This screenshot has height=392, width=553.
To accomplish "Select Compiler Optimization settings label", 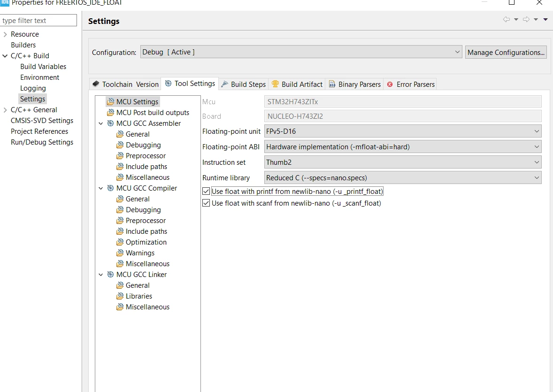I will 146,242.
